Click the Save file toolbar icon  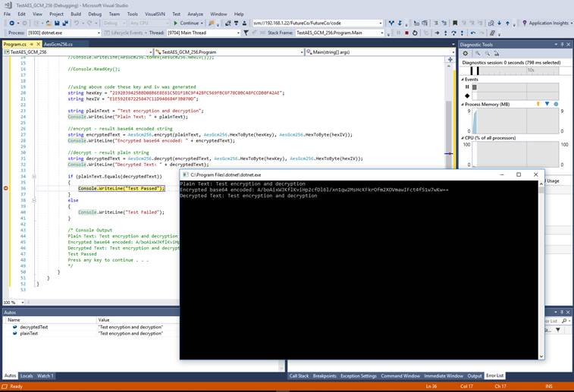click(x=57, y=23)
